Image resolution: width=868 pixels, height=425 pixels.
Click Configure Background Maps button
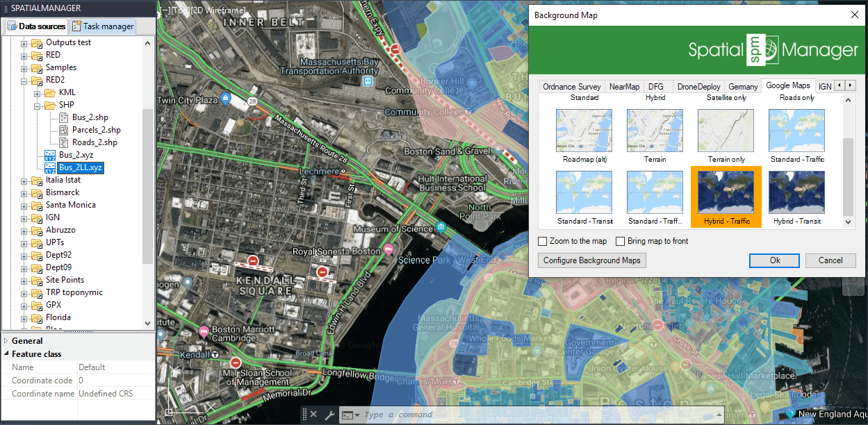(x=592, y=260)
